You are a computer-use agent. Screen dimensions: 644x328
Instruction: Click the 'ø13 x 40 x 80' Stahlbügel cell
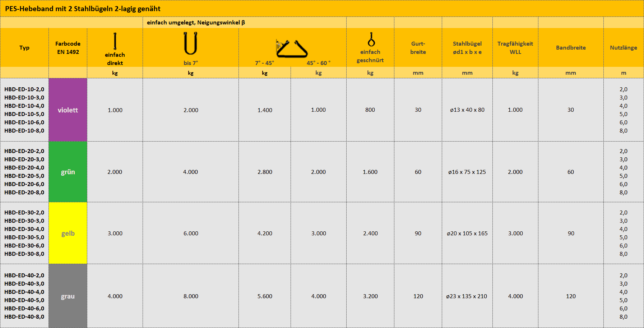click(x=467, y=110)
